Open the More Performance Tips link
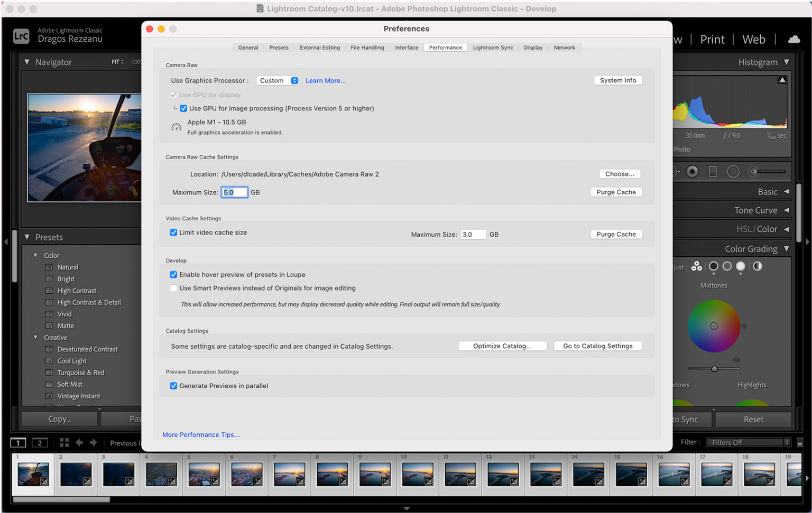812x513 pixels. coord(201,435)
